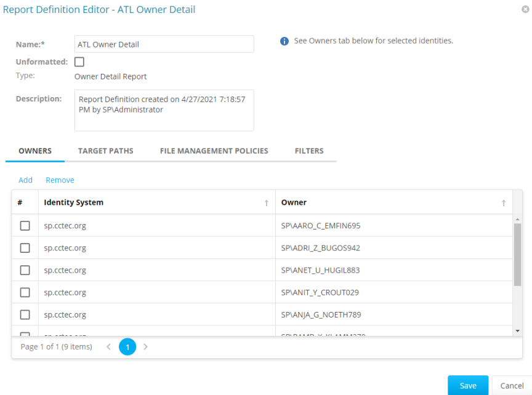This screenshot has height=395, width=532.
Task: Select page 1 in pagination
Action: click(x=127, y=347)
